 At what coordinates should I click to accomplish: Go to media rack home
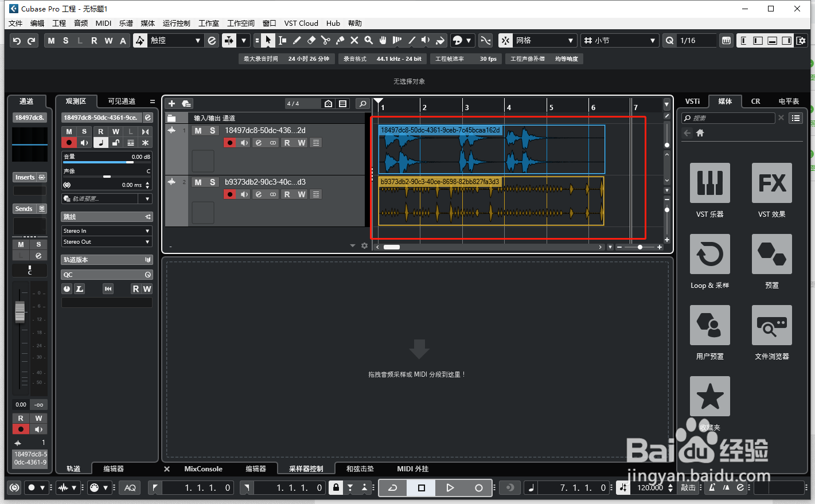(700, 133)
